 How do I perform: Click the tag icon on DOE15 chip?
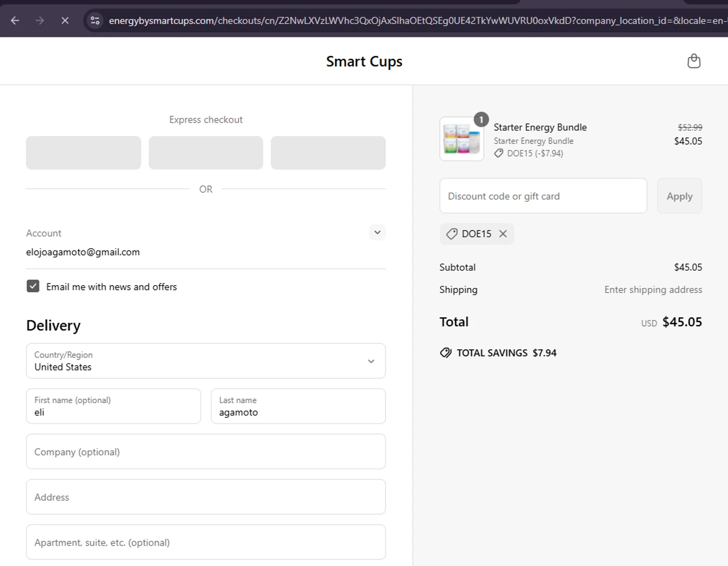452,234
